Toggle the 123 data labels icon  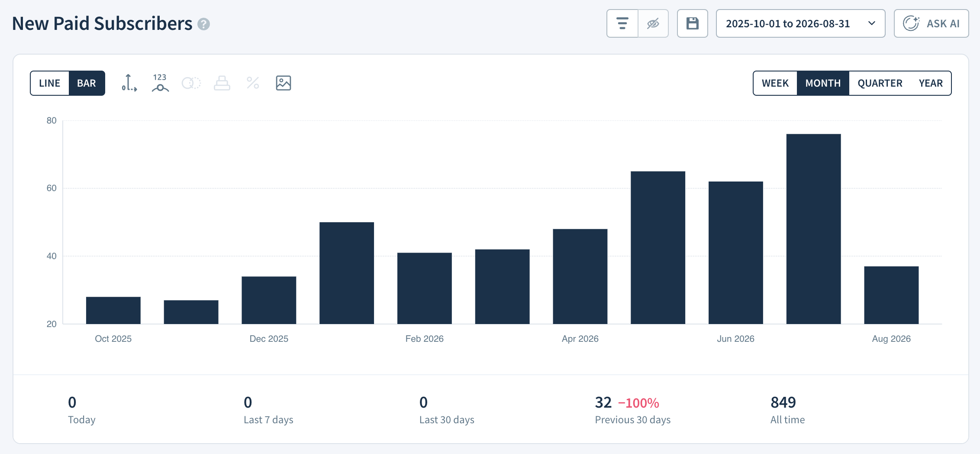(x=160, y=83)
